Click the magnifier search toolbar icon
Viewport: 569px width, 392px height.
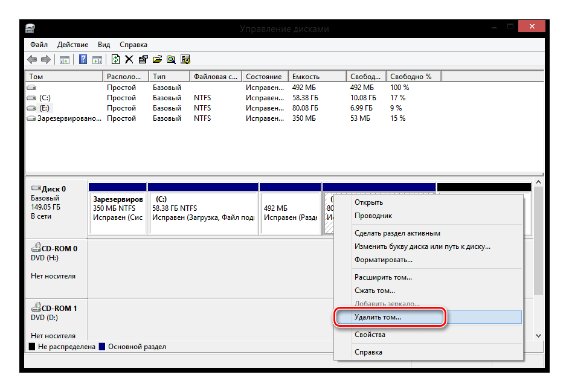coord(171,59)
